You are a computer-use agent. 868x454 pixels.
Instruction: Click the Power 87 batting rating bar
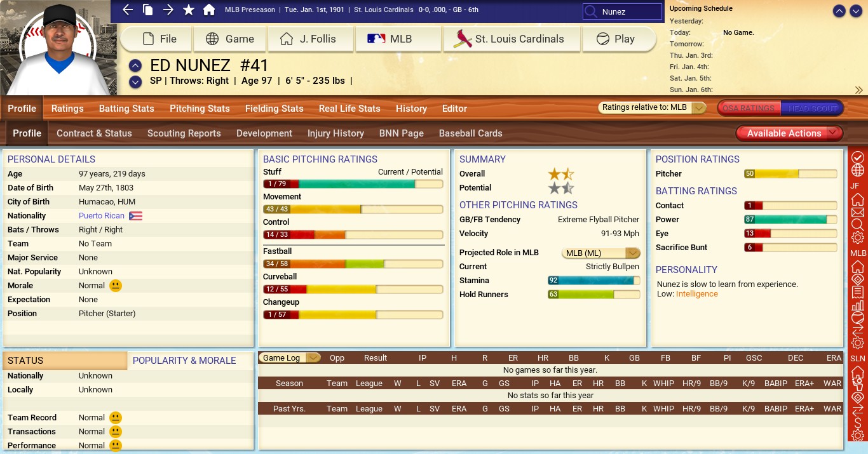pos(790,220)
